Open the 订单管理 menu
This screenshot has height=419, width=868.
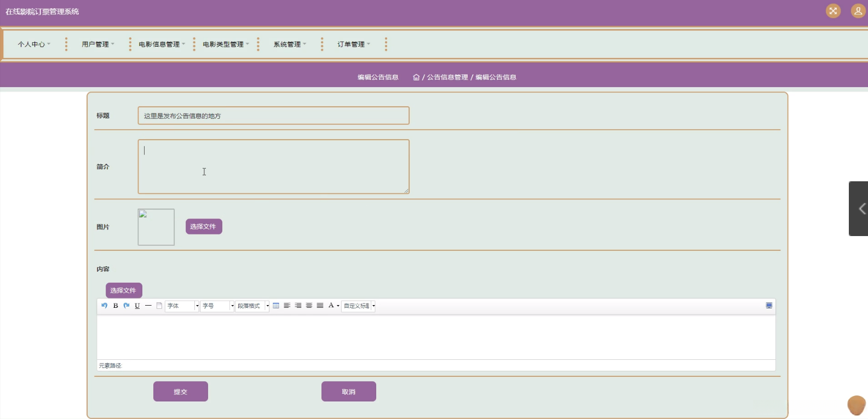[354, 44]
